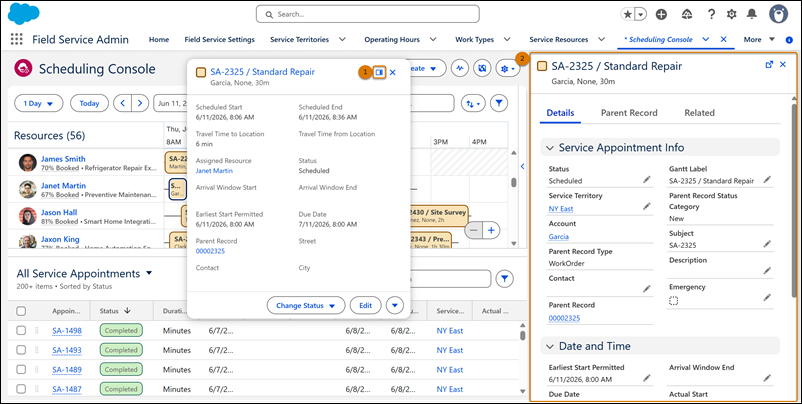Open the favorites list arrow beside the star
The width and height of the screenshot is (802, 404).
pos(641,14)
